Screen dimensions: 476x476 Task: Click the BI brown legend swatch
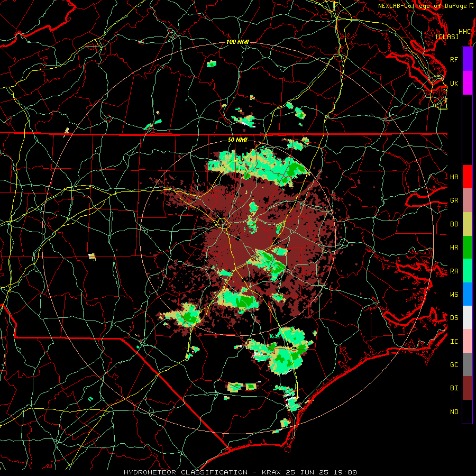tap(467, 388)
